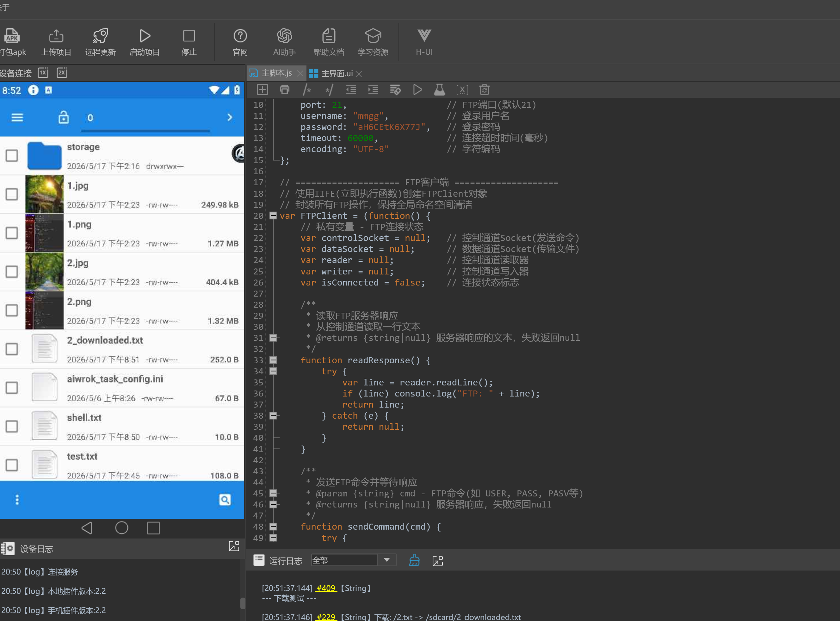
Task: Click the flask test icon in editor toolbar
Action: tap(440, 90)
